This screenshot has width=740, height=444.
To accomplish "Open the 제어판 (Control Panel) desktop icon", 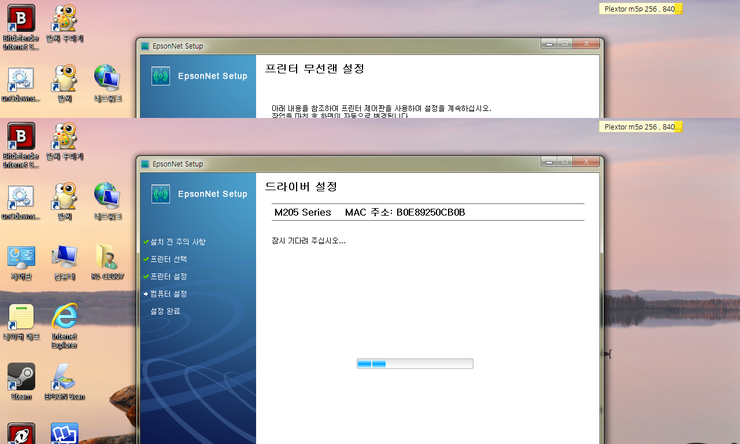I will (x=21, y=258).
